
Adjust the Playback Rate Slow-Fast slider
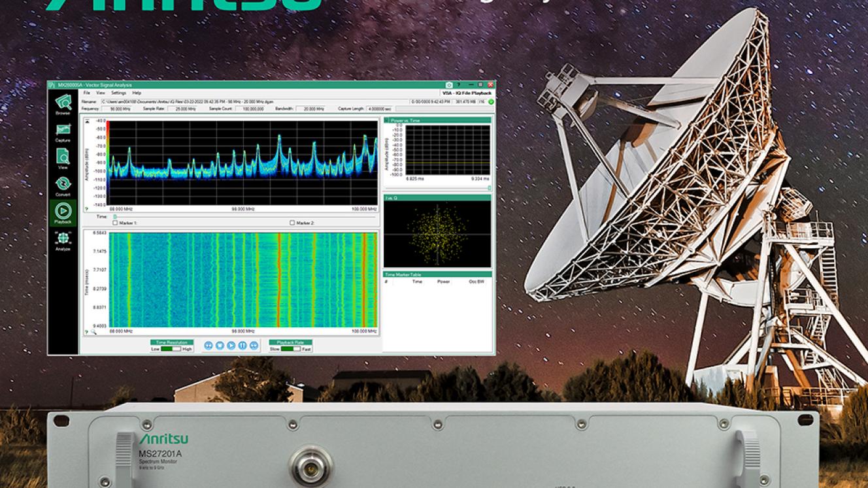click(291, 349)
